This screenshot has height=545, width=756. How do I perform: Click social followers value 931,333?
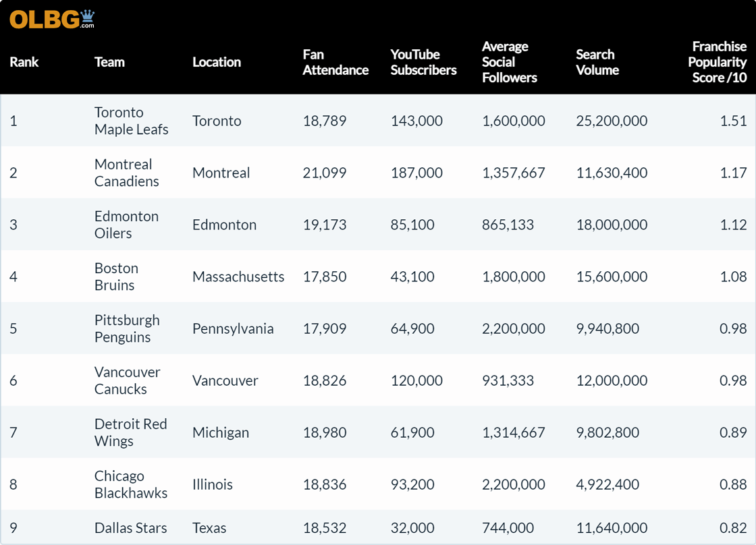[x=508, y=380]
